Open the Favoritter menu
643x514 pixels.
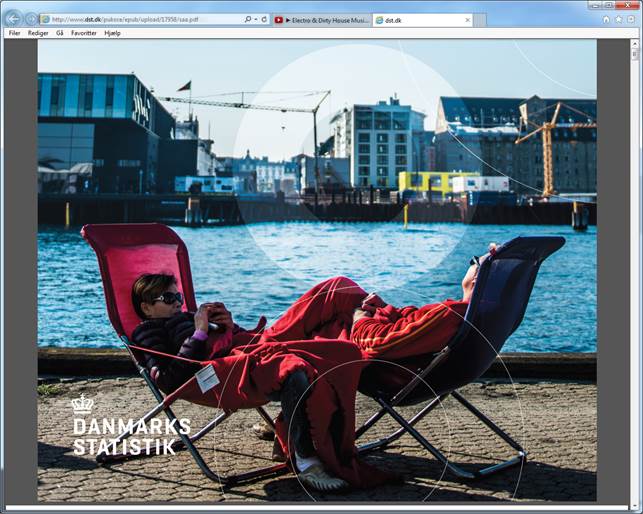(x=84, y=33)
